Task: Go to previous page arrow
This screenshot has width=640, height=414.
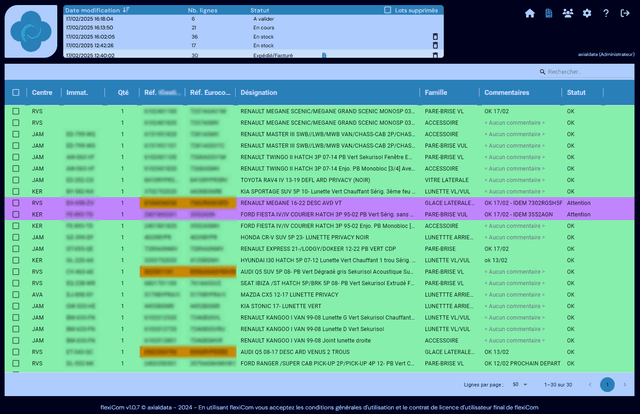Action: click(x=590, y=385)
